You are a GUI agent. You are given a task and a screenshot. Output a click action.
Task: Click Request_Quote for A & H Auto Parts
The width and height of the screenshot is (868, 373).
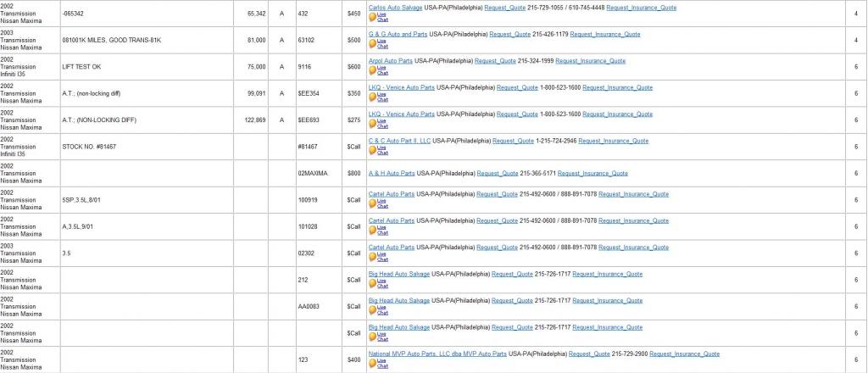click(x=498, y=173)
